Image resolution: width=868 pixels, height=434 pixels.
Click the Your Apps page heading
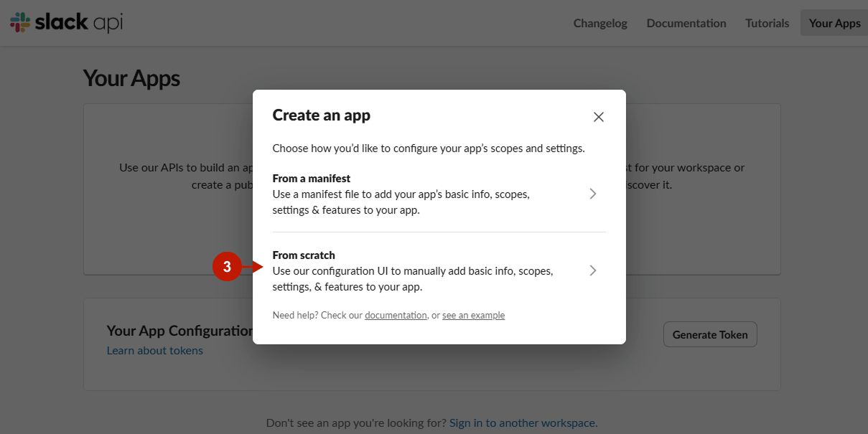(x=131, y=78)
